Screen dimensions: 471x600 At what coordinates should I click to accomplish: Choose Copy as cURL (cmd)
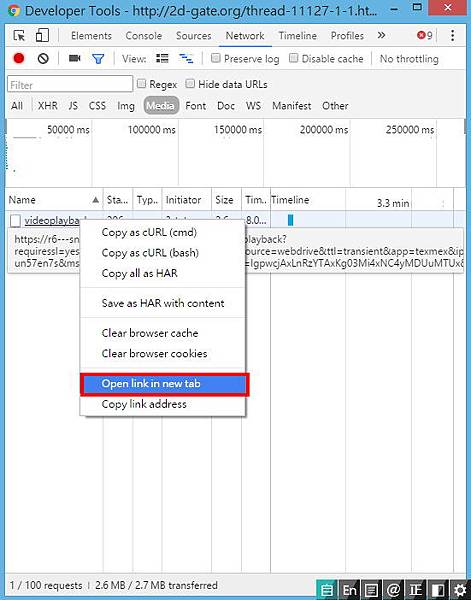click(x=163, y=232)
